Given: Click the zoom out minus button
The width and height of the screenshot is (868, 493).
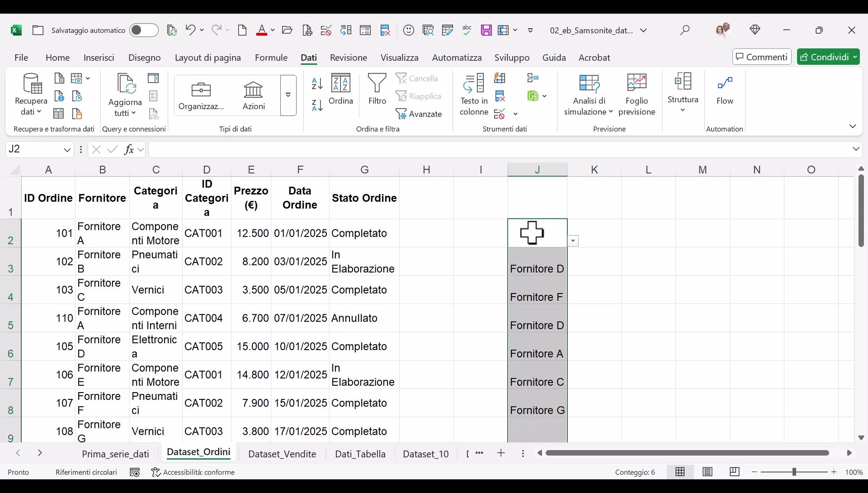Looking at the screenshot, I should coord(754,472).
